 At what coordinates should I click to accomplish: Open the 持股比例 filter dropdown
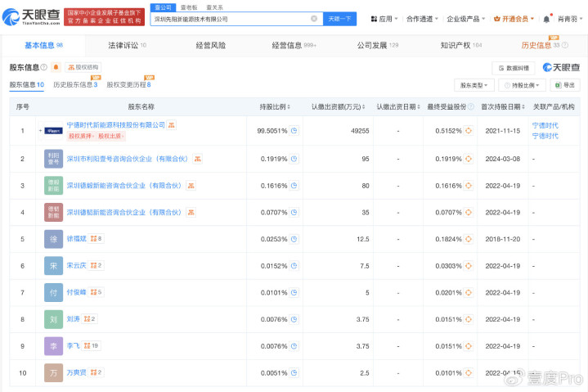[522, 85]
